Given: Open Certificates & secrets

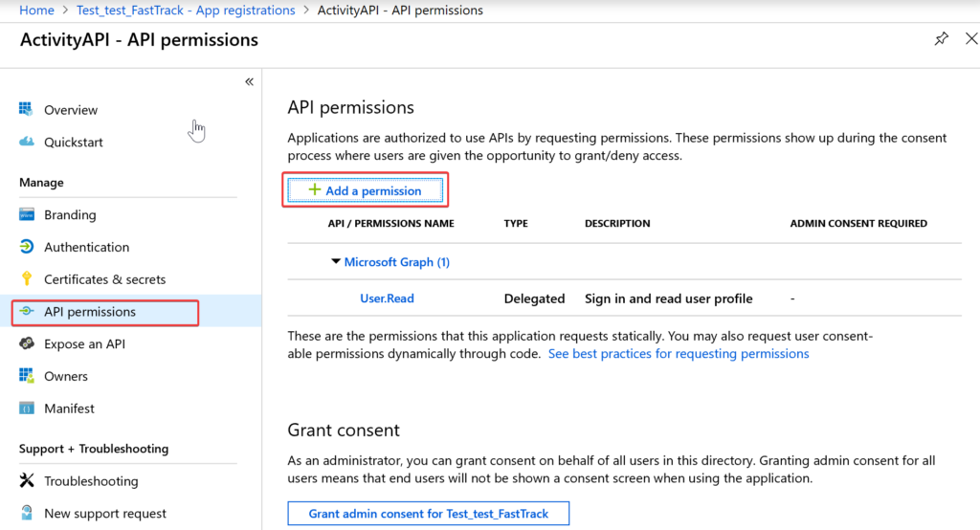Looking at the screenshot, I should pyautogui.click(x=104, y=279).
